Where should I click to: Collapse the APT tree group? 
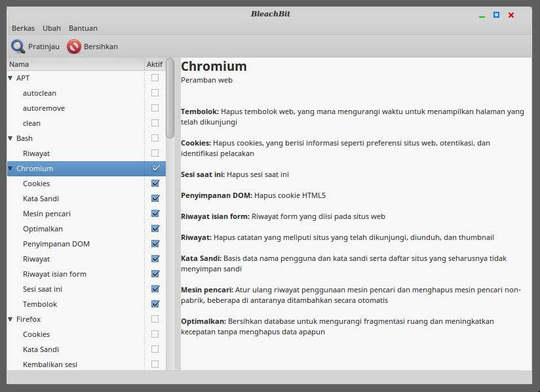point(10,78)
